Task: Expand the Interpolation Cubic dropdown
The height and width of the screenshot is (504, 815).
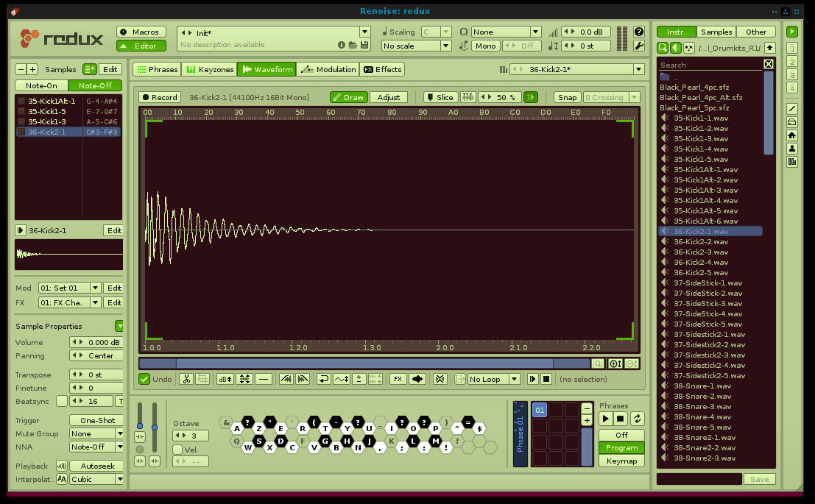Action: click(96, 479)
